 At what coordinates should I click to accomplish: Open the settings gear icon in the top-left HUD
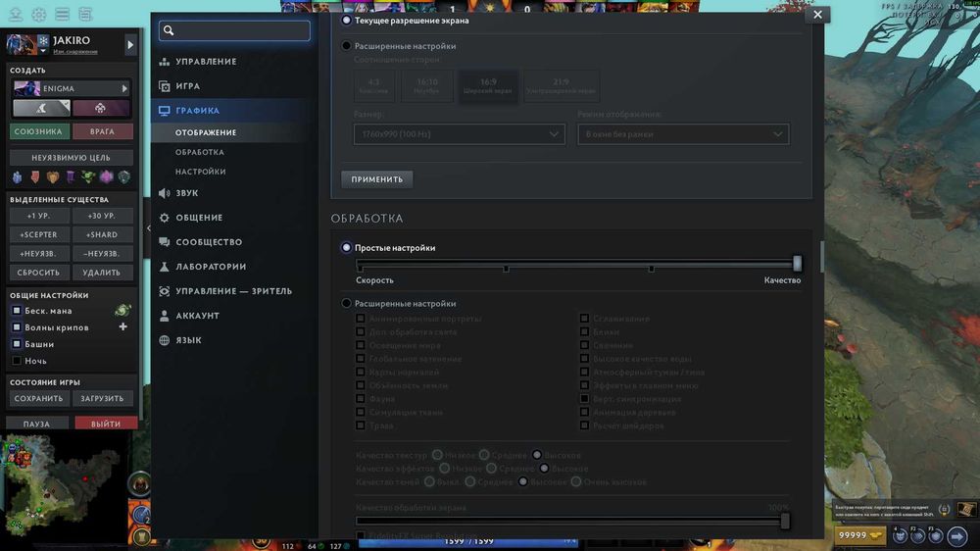tap(39, 14)
